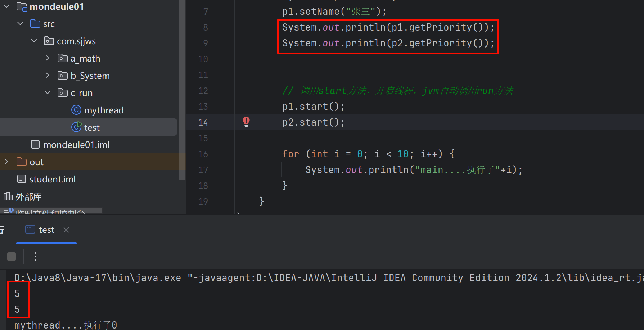Click the student.iml file icon

pyautogui.click(x=22, y=179)
